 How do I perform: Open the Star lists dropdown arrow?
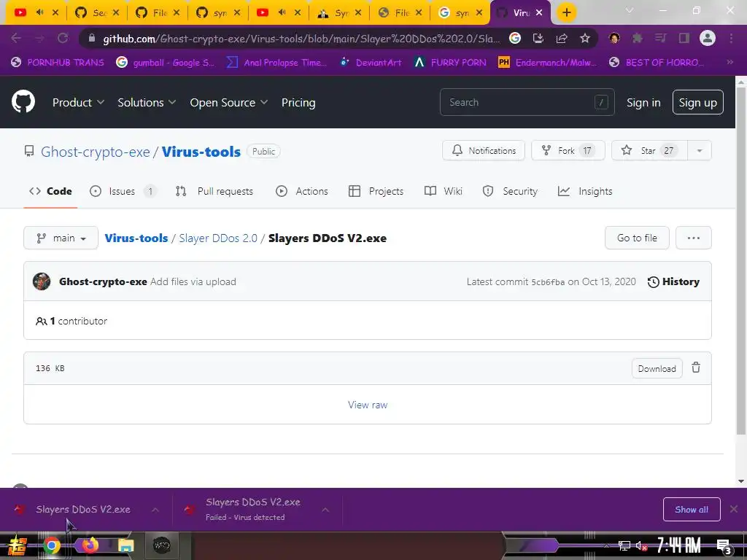point(700,150)
